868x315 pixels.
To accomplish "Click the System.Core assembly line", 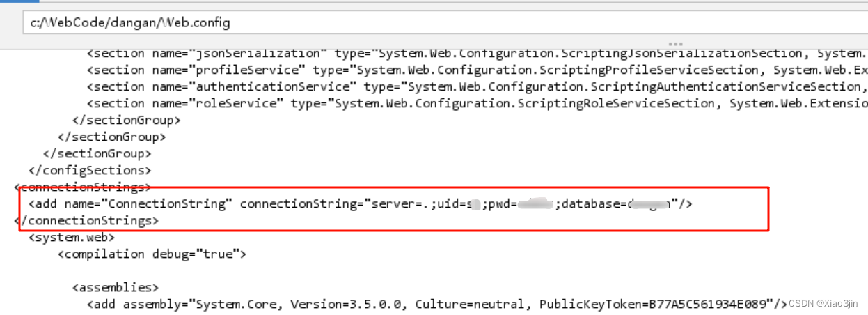I will pyautogui.click(x=436, y=304).
